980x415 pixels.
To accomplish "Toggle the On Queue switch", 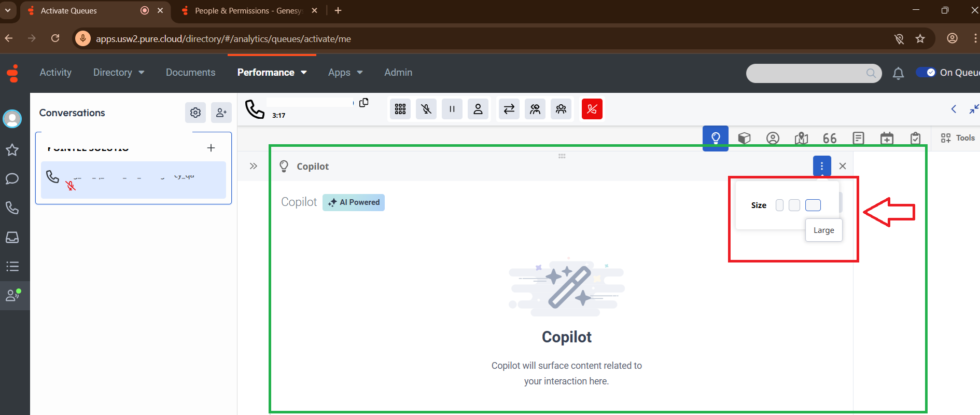I will (926, 73).
